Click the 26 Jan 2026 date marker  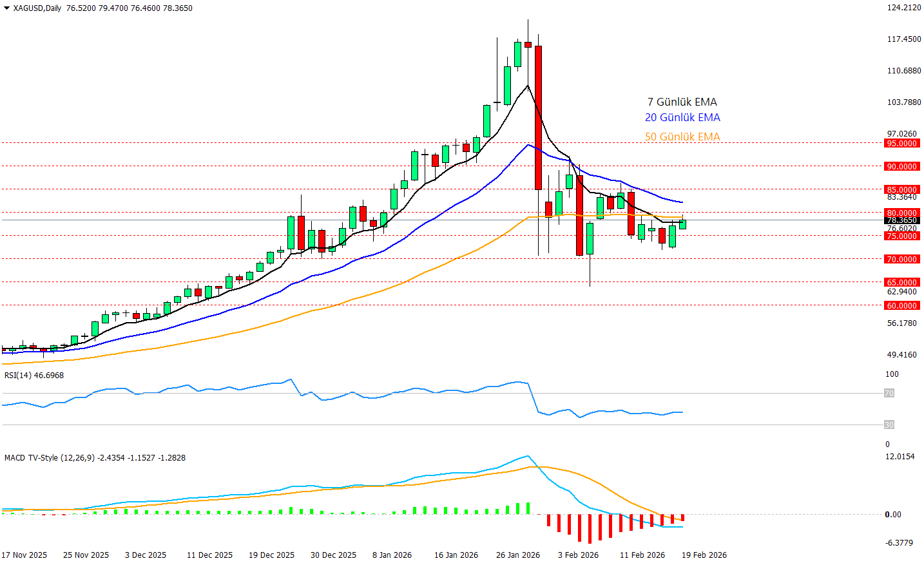point(517,555)
